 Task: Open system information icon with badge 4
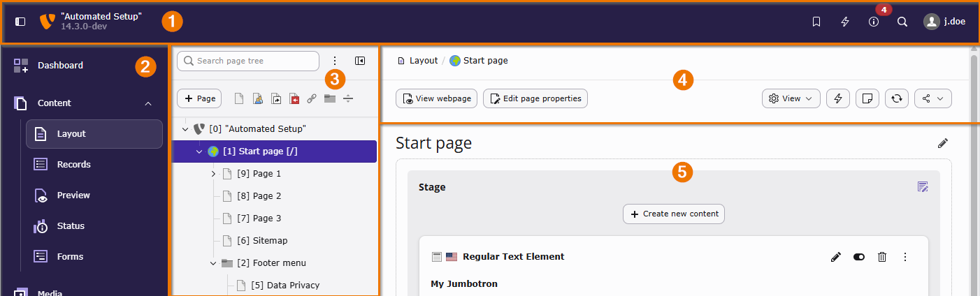point(874,22)
